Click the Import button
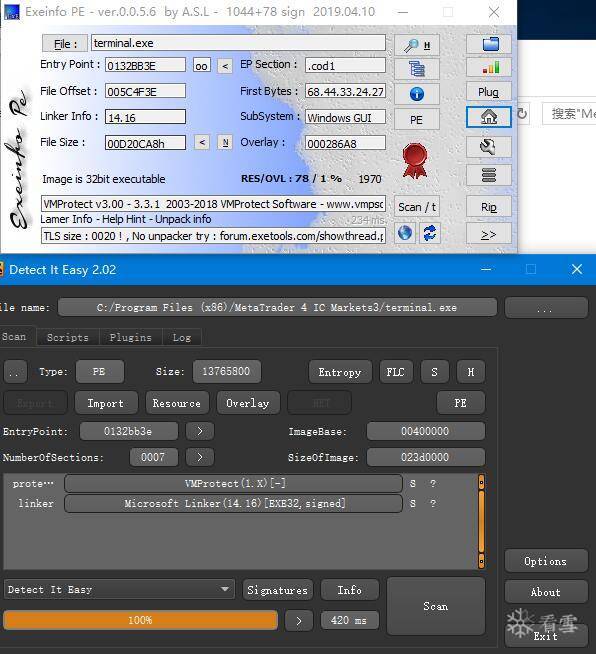This screenshot has height=654, width=596. click(106, 403)
